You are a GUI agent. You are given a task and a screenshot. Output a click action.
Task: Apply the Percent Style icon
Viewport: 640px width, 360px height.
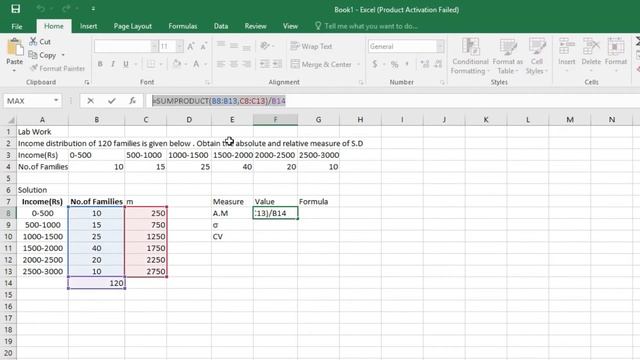[394, 64]
